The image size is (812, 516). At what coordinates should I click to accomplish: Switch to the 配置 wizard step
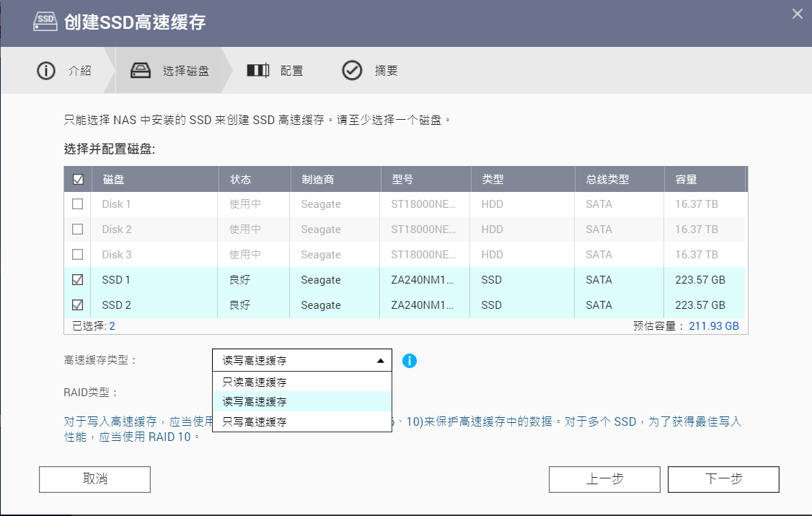click(x=291, y=71)
